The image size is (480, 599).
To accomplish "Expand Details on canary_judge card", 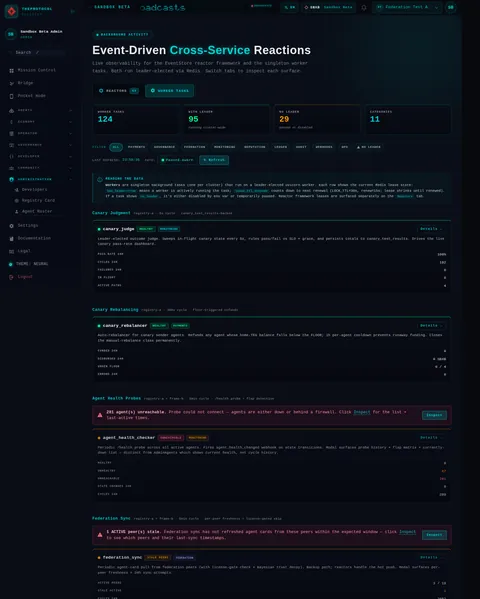I will [431, 229].
